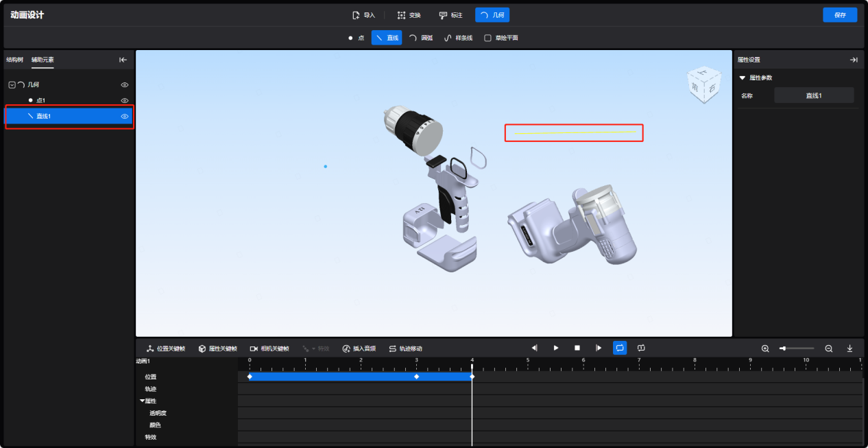Toggle loop playback
868x448 pixels.
(x=620, y=348)
